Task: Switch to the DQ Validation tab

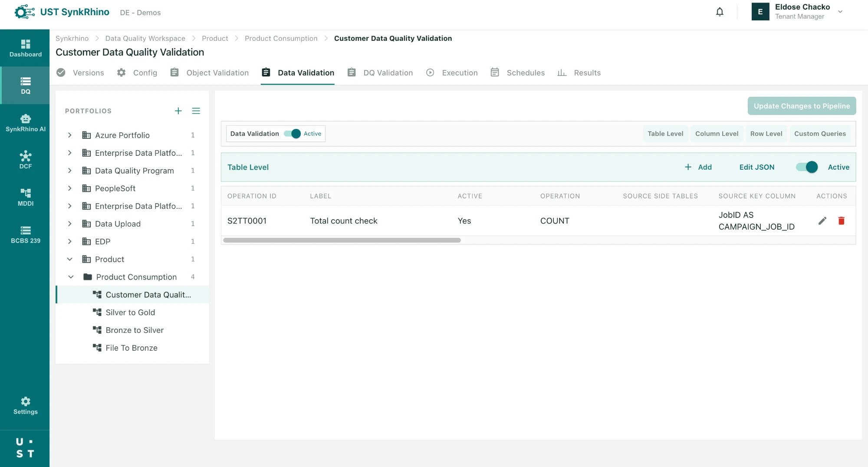Action: click(380, 73)
